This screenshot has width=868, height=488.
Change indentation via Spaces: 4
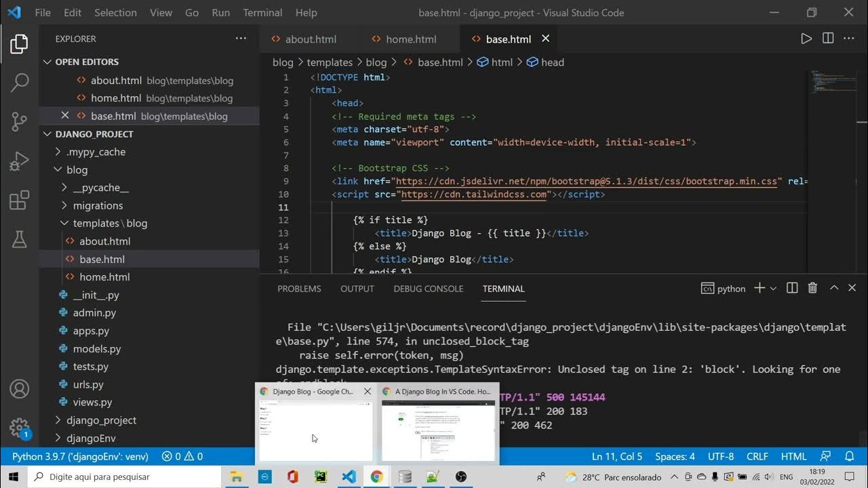(x=675, y=456)
